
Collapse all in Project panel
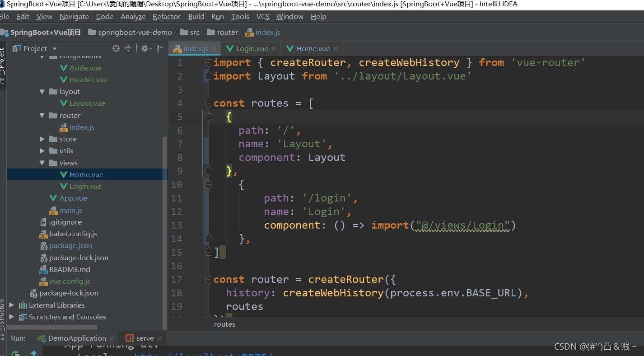click(128, 48)
